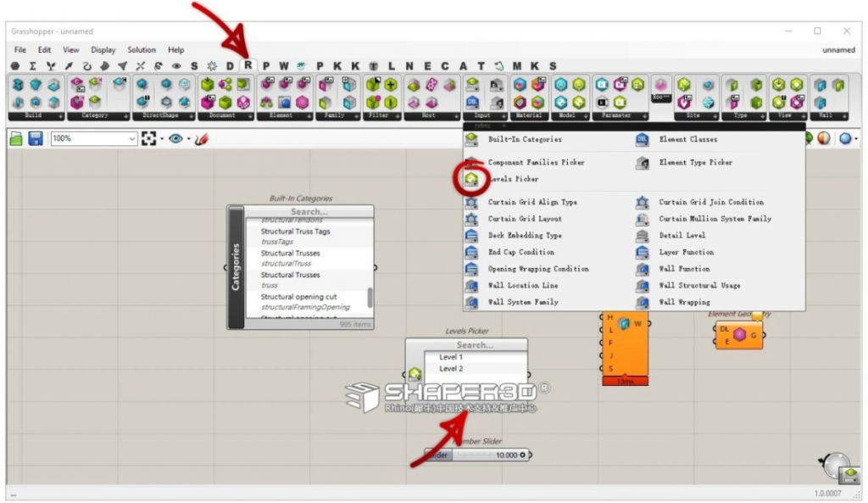
Task: Click the Built-In Categories list scrollbar
Action: point(370,298)
